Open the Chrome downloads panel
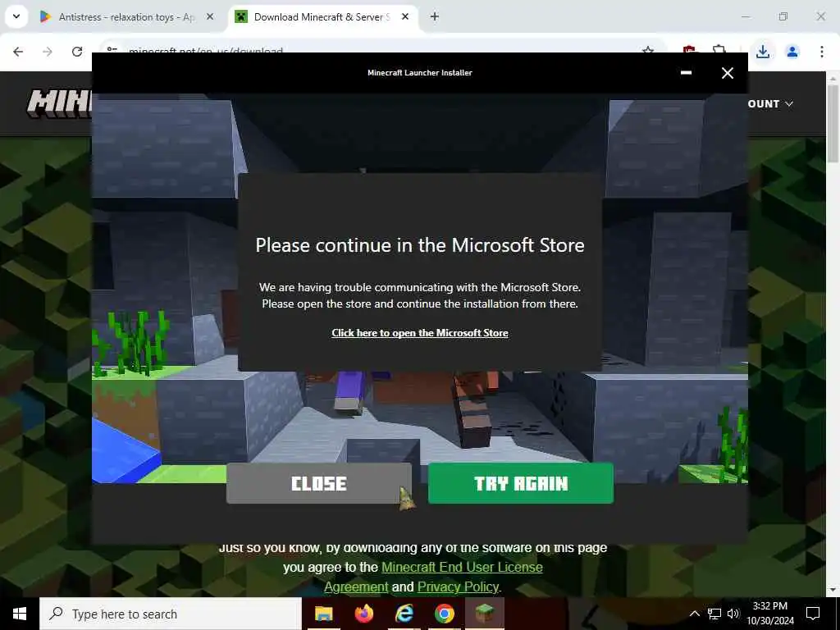 (x=762, y=52)
